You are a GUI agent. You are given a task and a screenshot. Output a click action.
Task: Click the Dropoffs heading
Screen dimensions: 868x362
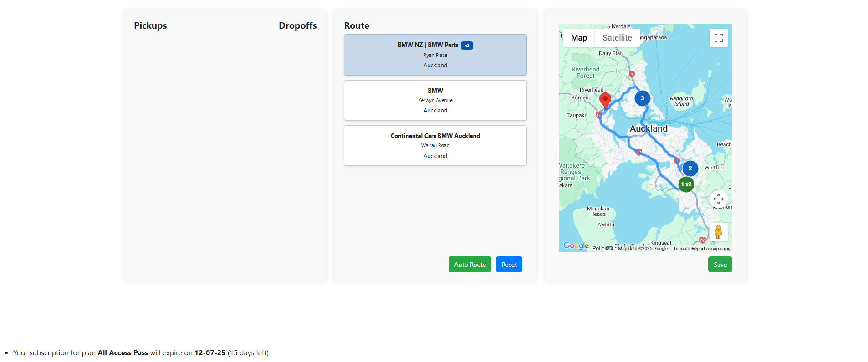click(298, 25)
